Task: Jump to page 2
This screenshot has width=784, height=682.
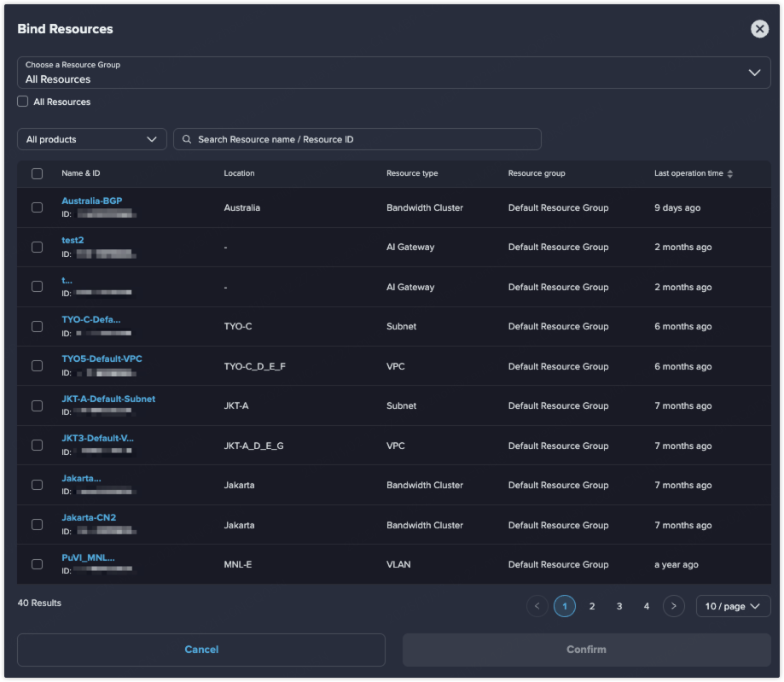Action: point(592,606)
